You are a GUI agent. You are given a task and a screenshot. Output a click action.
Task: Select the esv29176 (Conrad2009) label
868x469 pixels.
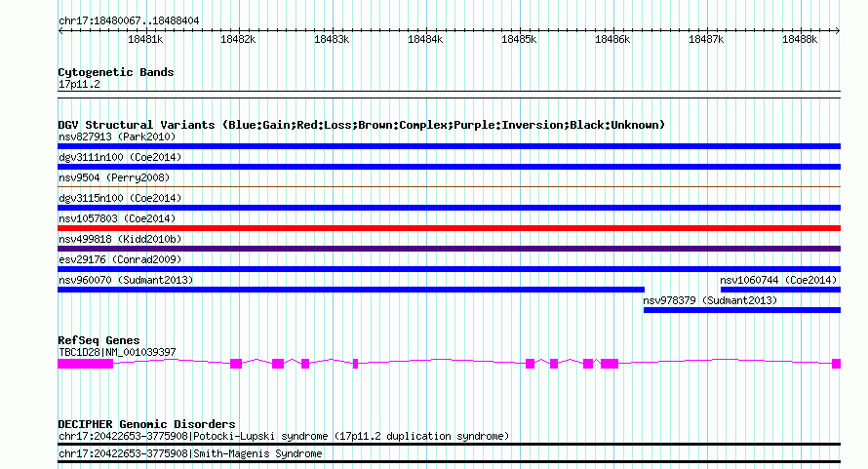[120, 259]
